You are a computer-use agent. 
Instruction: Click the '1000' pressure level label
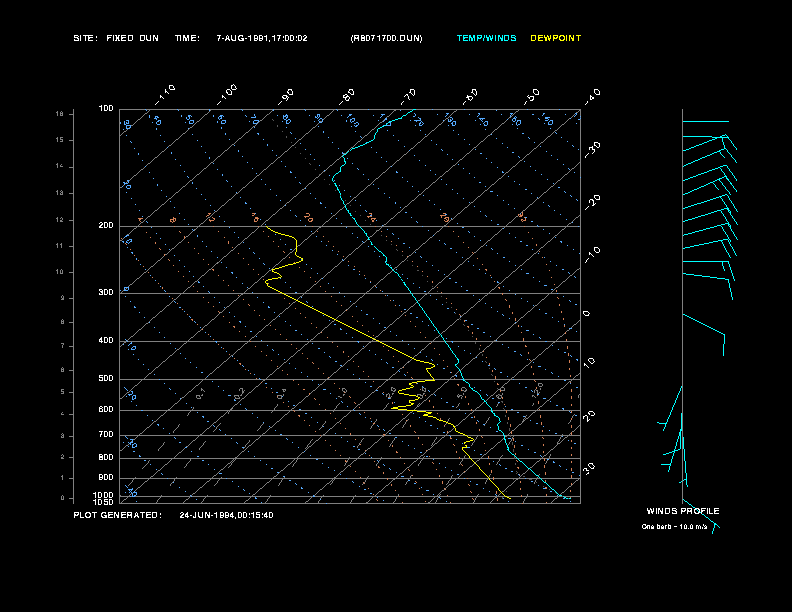pyautogui.click(x=104, y=495)
